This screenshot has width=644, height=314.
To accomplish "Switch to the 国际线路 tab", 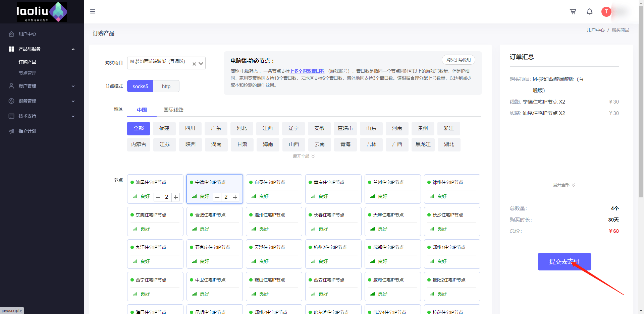I will [x=173, y=110].
